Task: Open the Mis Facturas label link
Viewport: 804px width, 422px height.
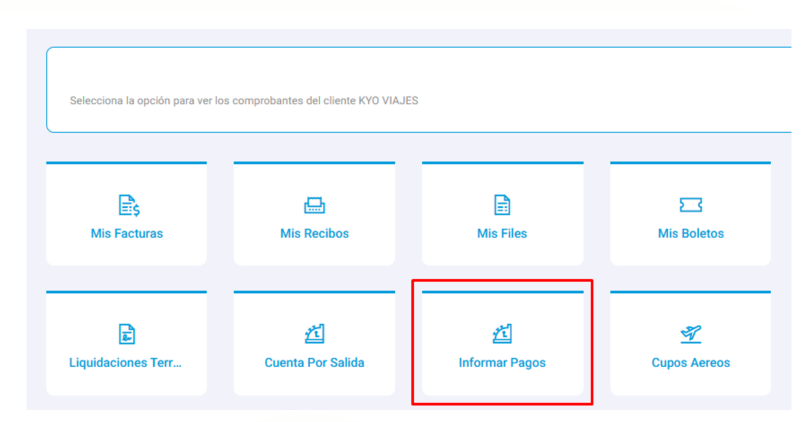Action: click(x=127, y=234)
